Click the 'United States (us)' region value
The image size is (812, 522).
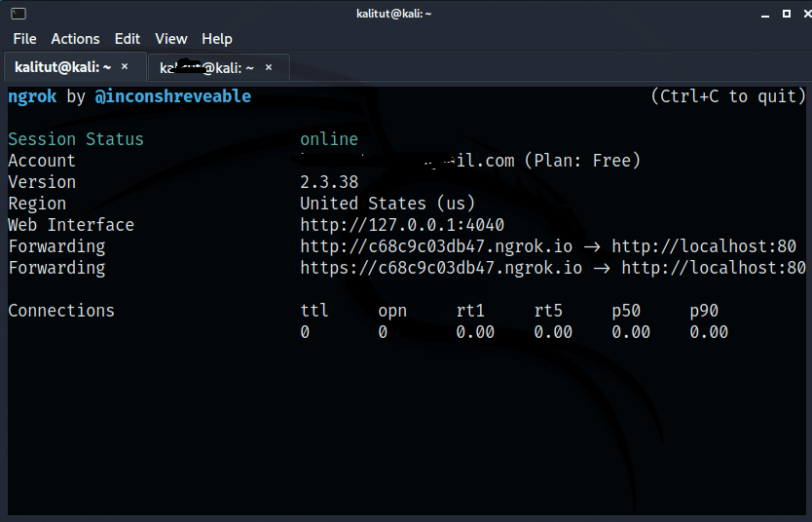tap(388, 204)
